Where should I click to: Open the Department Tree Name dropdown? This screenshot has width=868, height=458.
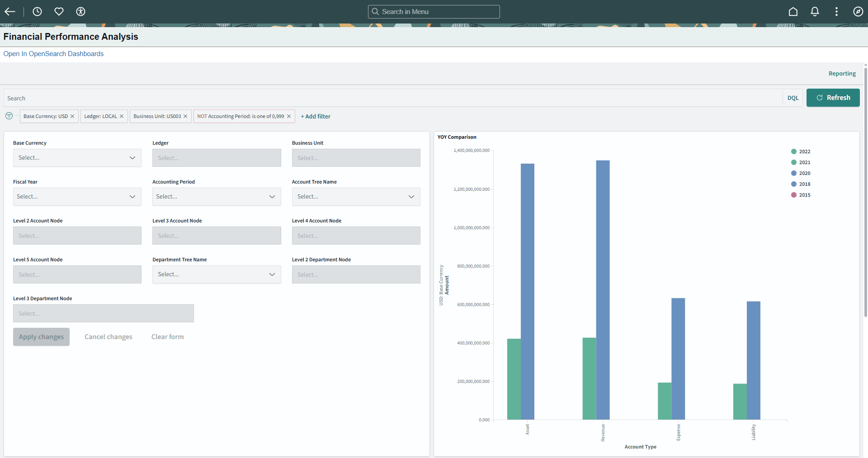(216, 274)
